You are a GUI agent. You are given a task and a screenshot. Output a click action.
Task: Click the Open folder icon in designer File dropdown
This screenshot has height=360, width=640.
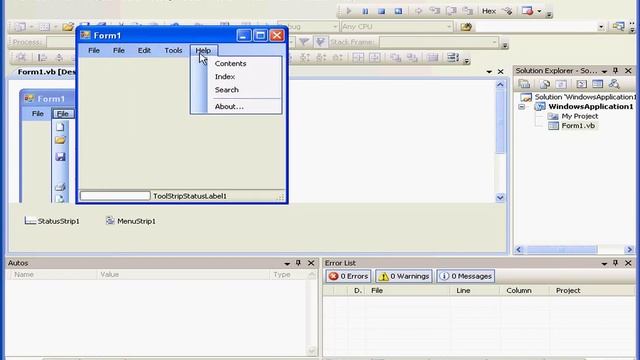click(x=60, y=140)
